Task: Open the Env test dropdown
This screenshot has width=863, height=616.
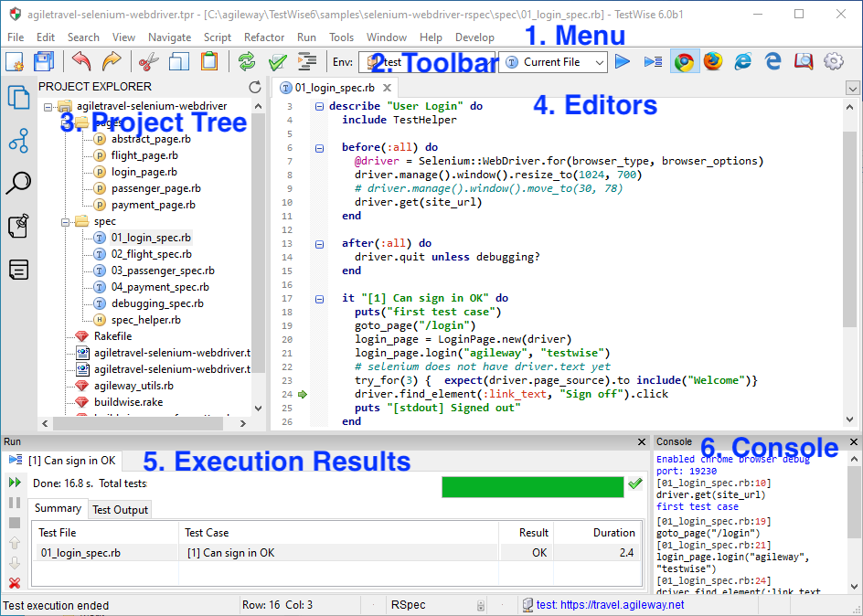Action: pyautogui.click(x=427, y=62)
